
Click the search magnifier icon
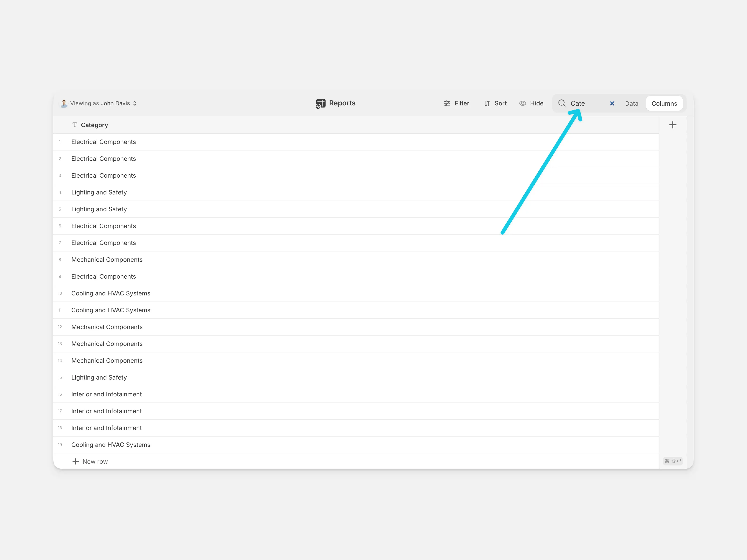[562, 103]
